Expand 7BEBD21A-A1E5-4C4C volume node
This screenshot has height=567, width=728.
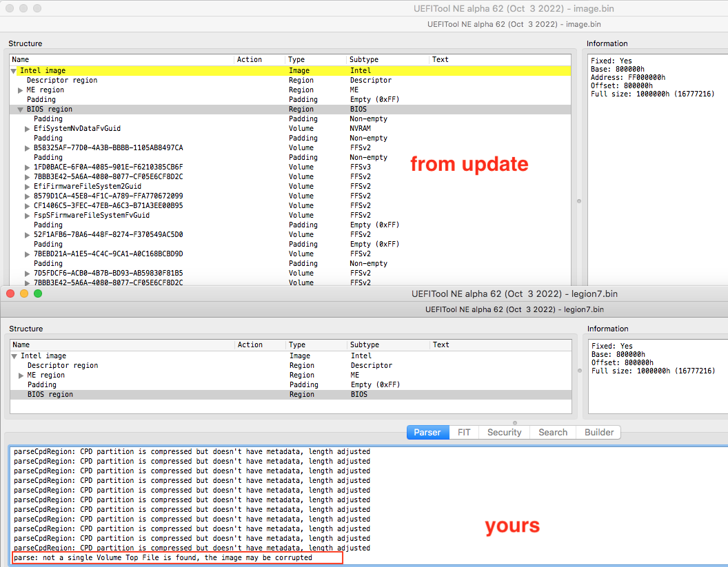(x=27, y=254)
